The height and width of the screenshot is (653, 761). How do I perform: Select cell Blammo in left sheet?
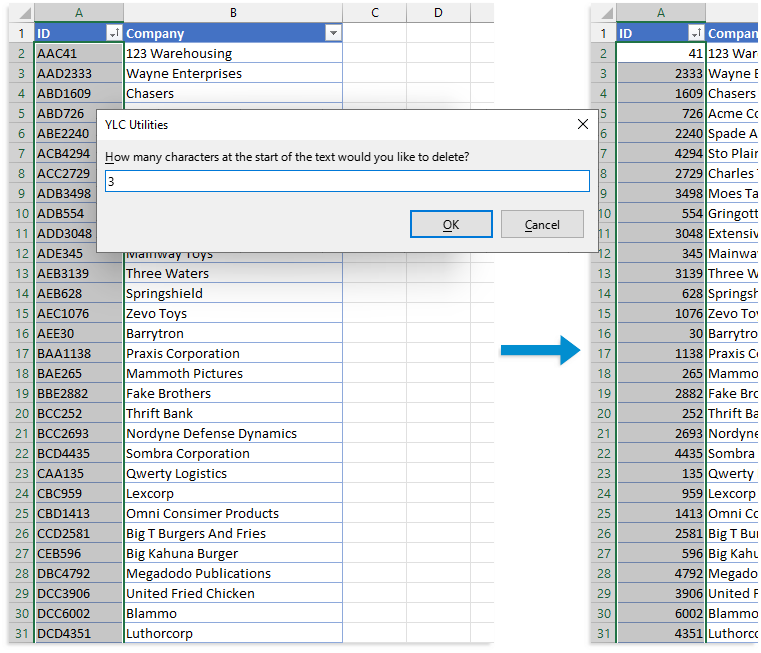[233, 613]
